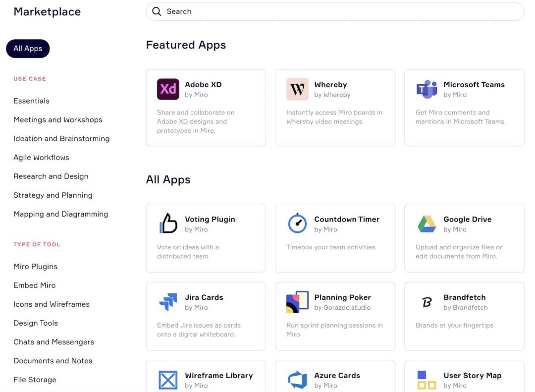Click the Azure Cards logo icon
The height and width of the screenshot is (392, 535).
[297, 380]
